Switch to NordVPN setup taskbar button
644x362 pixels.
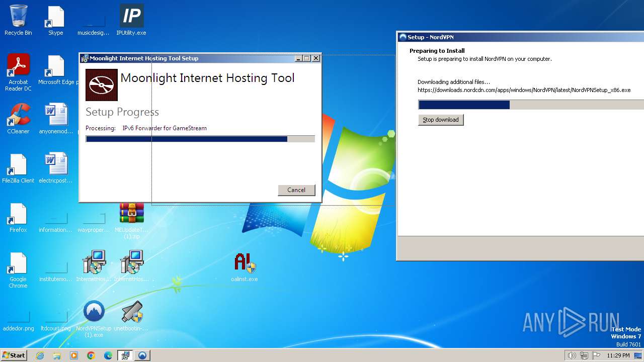[x=142, y=355]
